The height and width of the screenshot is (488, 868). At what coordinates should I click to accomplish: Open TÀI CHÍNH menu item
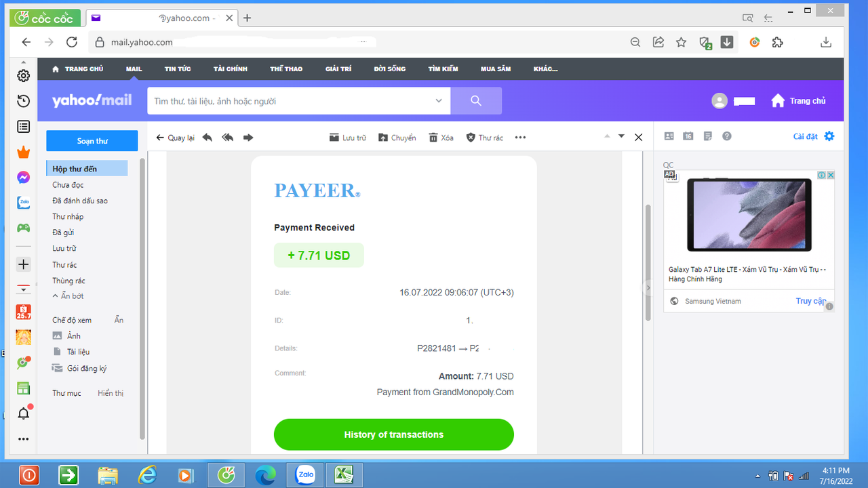point(231,69)
